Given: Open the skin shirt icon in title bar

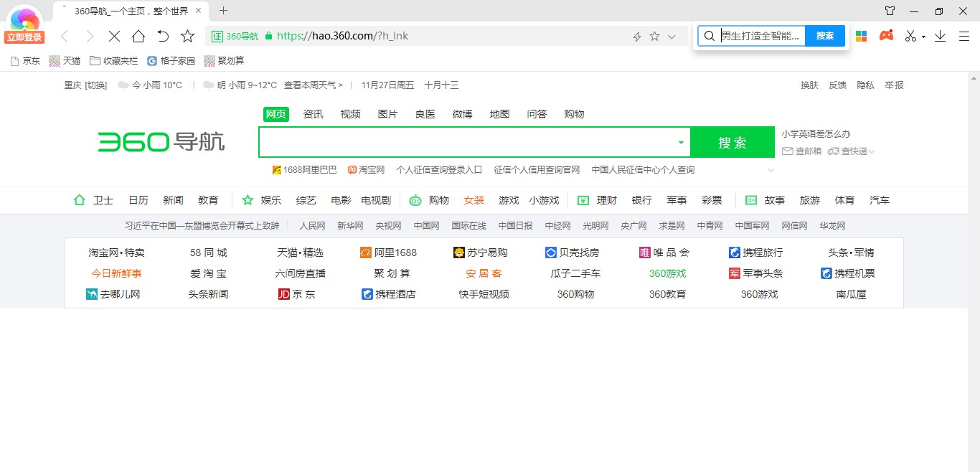Looking at the screenshot, I should tap(890, 11).
